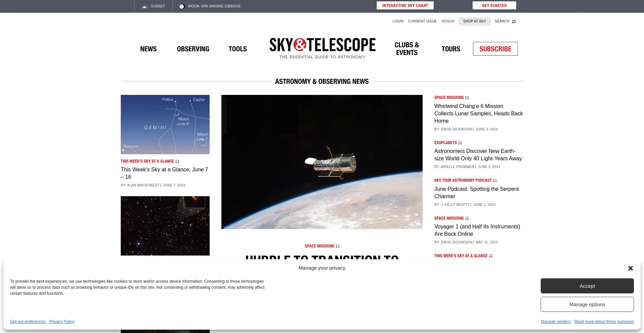Switch to the TOURS menu item
644x333 pixels.
pyautogui.click(x=451, y=49)
